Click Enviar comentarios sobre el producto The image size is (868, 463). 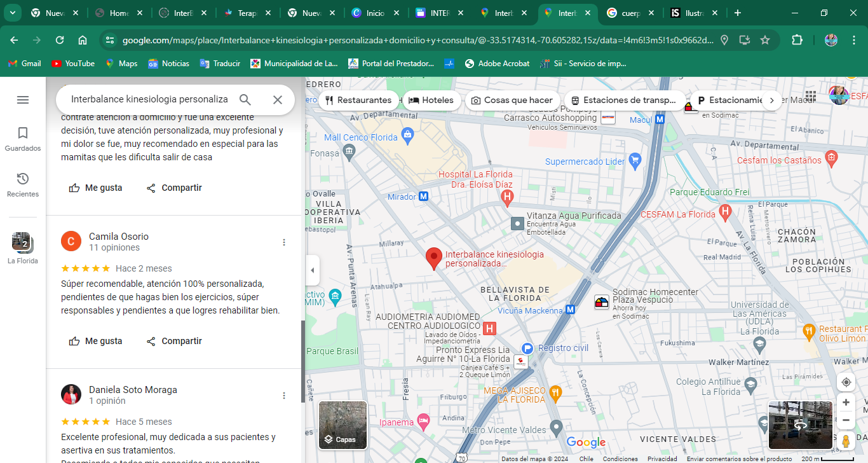739,459
